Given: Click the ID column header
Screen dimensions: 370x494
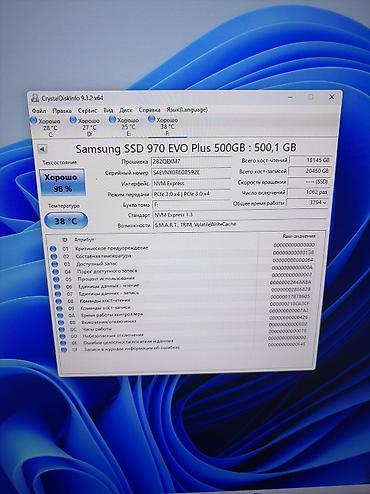Looking at the screenshot, I should click(x=65, y=240).
